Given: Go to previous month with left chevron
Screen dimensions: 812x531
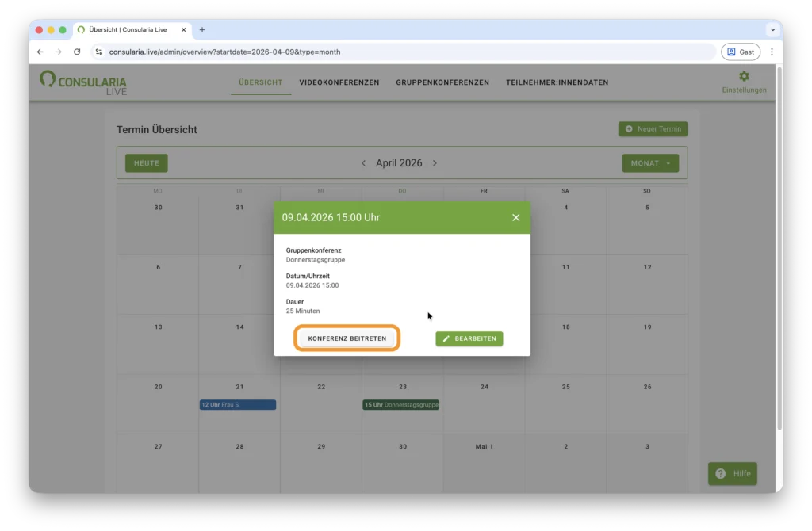Looking at the screenshot, I should click(364, 163).
